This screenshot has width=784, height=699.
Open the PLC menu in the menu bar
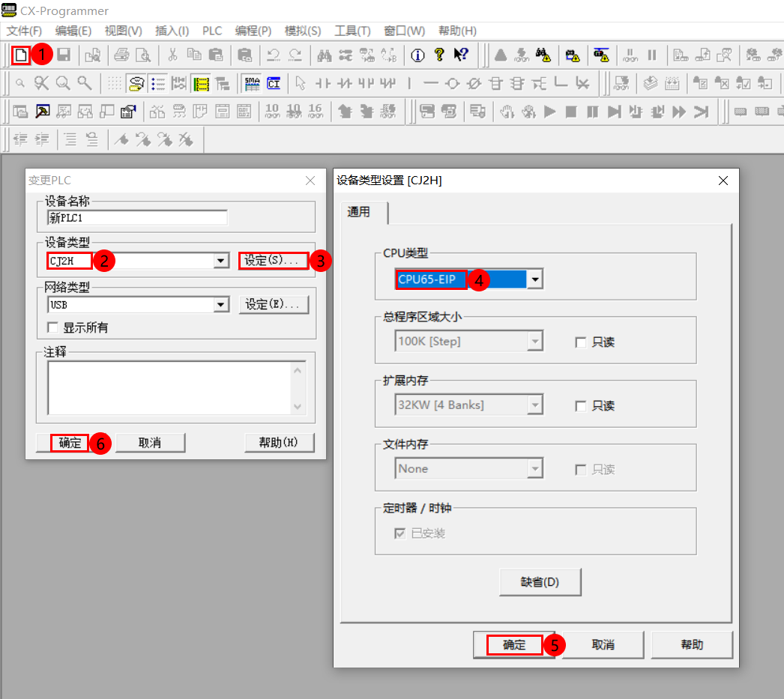(x=211, y=31)
